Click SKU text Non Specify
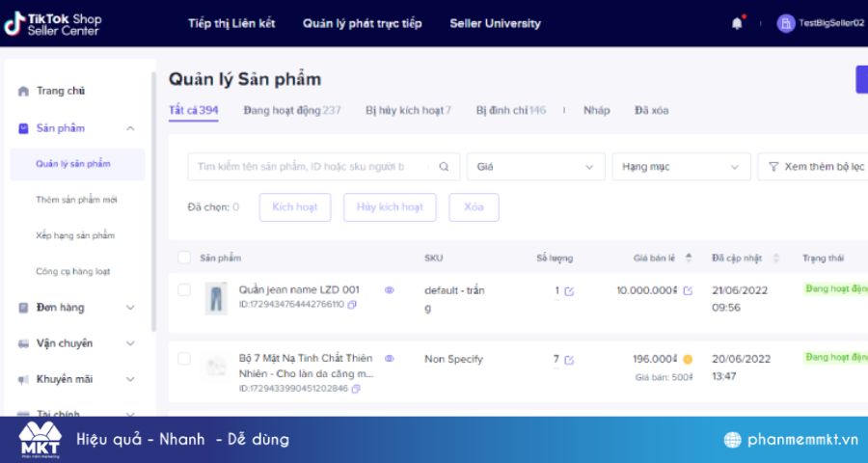 coord(453,359)
